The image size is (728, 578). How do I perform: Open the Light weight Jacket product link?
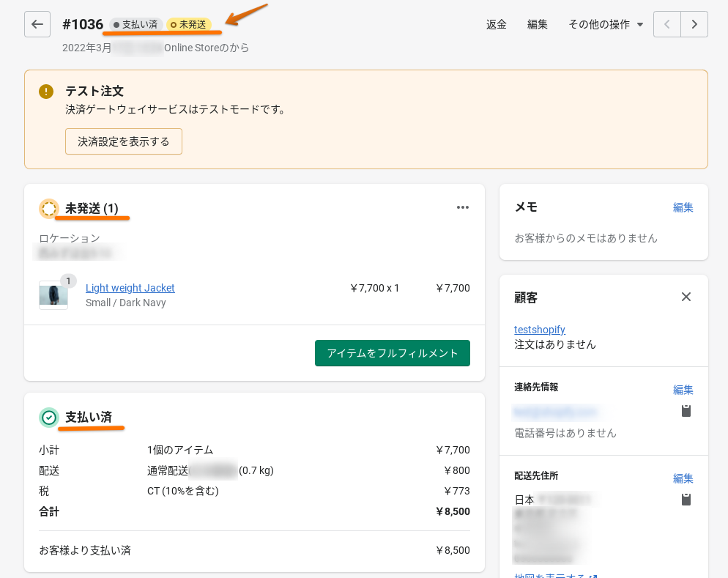point(130,288)
